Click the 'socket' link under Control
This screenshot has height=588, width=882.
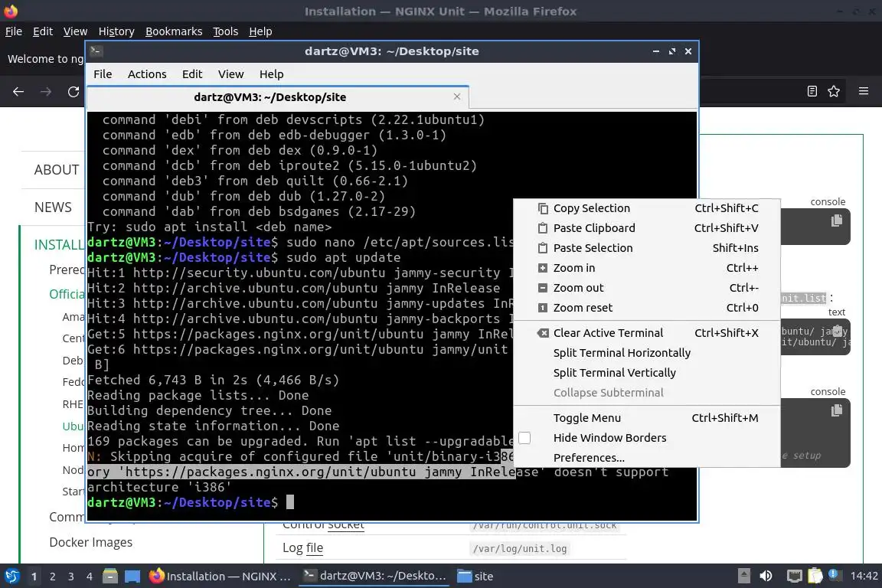click(345, 525)
